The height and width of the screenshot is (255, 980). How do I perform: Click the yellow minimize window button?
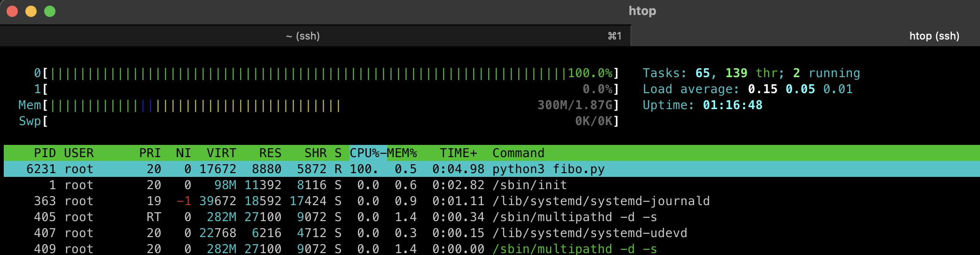tap(31, 11)
